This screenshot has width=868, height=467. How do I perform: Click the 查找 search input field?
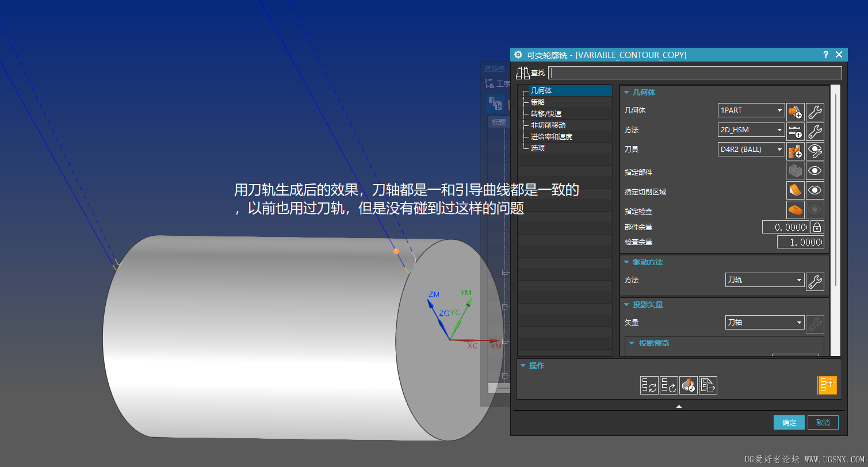point(695,73)
